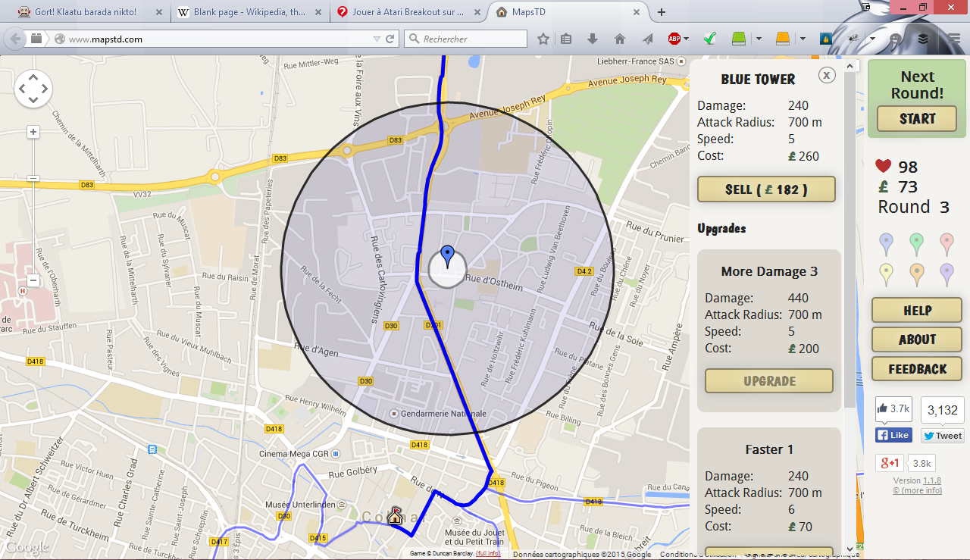The width and height of the screenshot is (970, 560).
Task: Close the MapsTD browser tab
Action: click(x=637, y=12)
